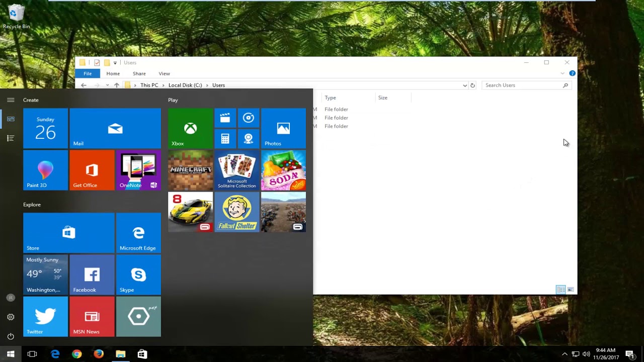
Task: Open recent locations dropdown arrow
Action: coord(107,85)
